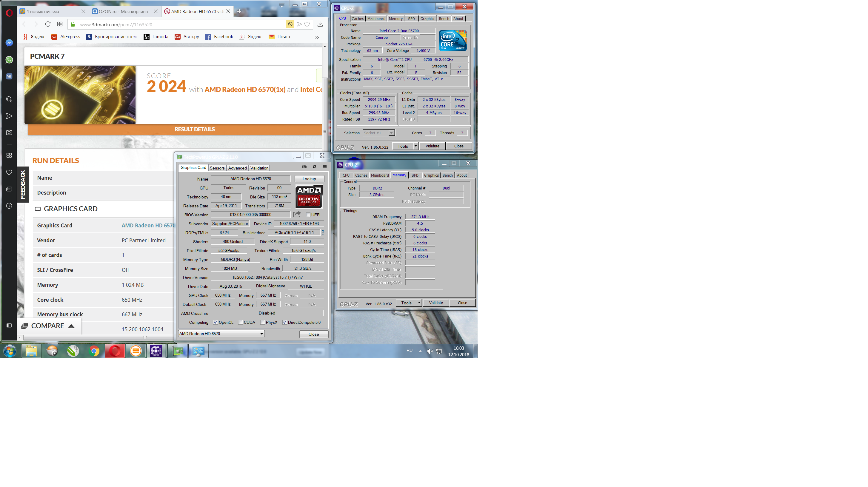This screenshot has height=487, width=868.
Task: Open the Opera tab list menu
Action: (x=282, y=5)
